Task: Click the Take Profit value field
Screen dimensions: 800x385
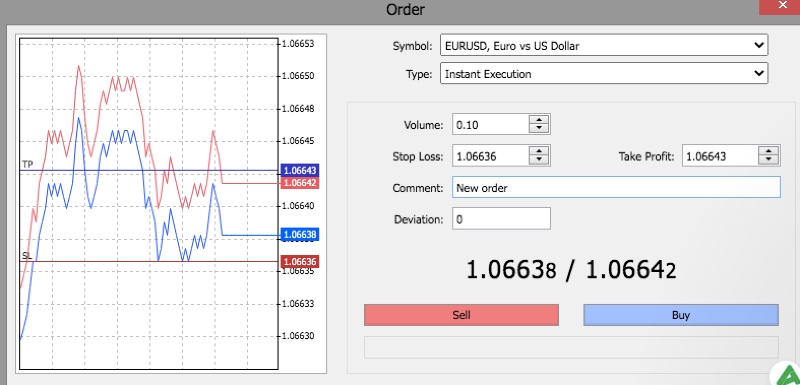Action: tap(720, 157)
